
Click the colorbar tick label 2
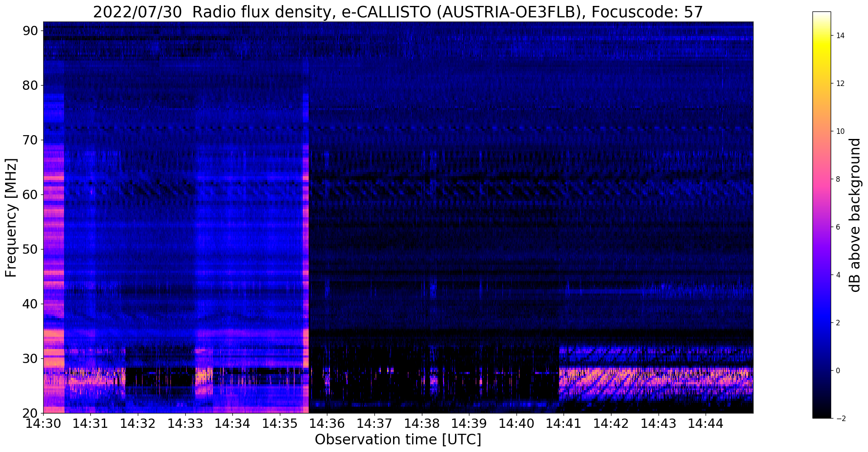(x=837, y=323)
